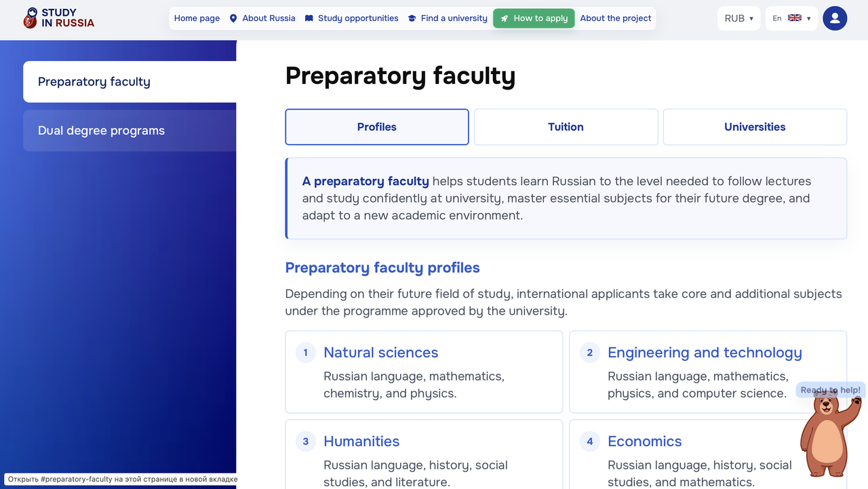
Task: Select the Profiles tab
Action: point(377,127)
